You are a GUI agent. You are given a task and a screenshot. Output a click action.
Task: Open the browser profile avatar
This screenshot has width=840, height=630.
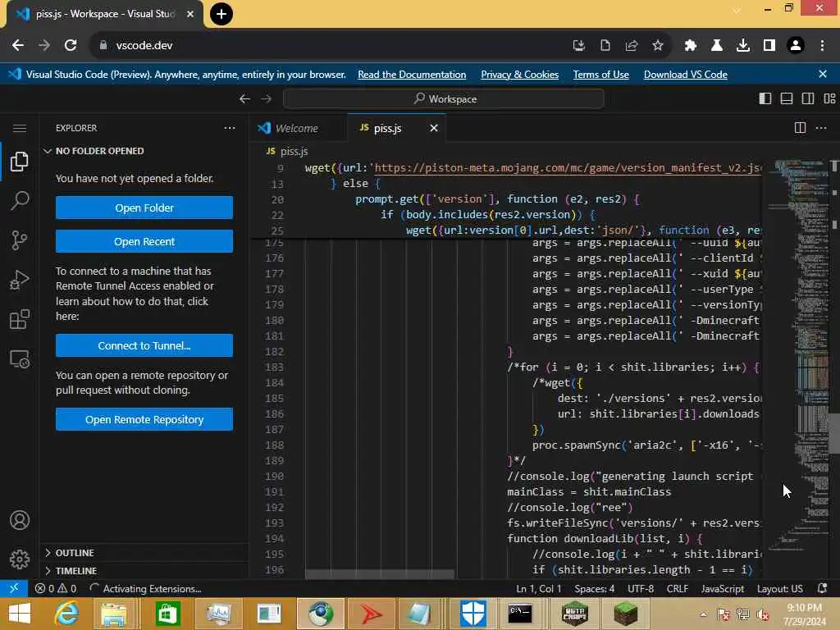(796, 46)
